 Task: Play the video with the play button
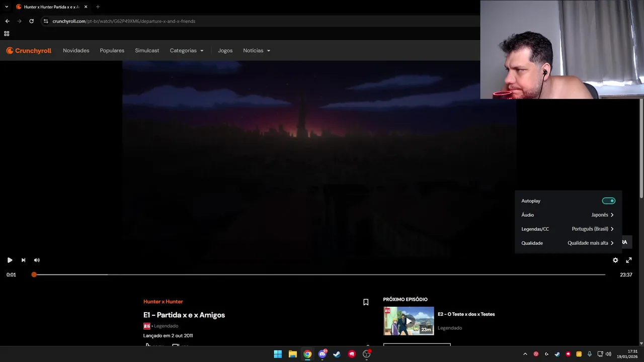click(x=10, y=260)
